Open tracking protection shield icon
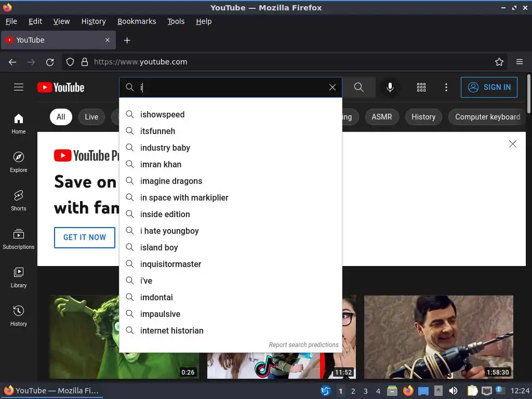 [70, 62]
